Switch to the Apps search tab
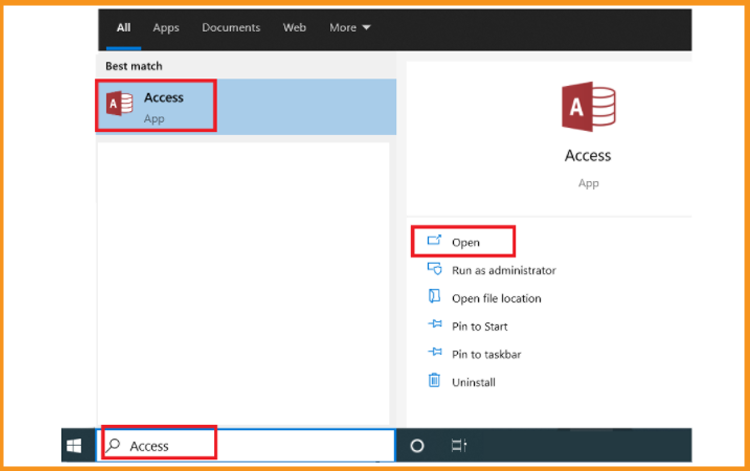This screenshot has width=750, height=471. 166,28
